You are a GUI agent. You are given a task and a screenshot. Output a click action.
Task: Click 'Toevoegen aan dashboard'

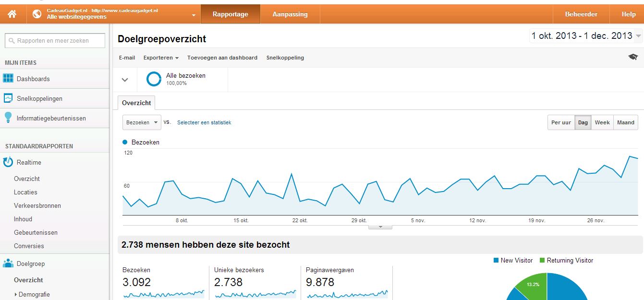coord(222,58)
